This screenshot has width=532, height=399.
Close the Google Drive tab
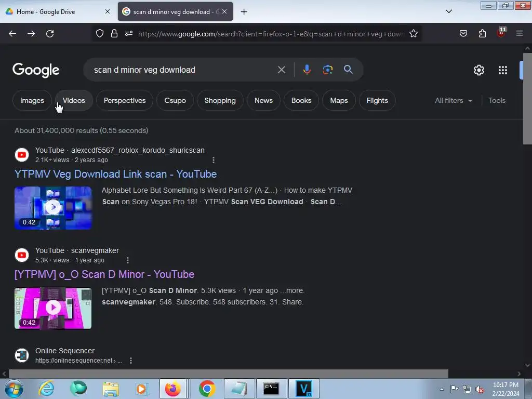click(x=107, y=12)
